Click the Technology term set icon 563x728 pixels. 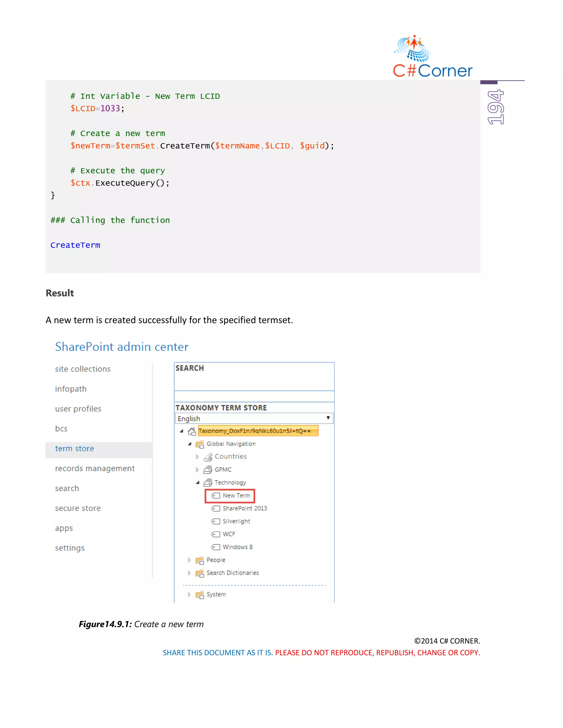point(208,483)
